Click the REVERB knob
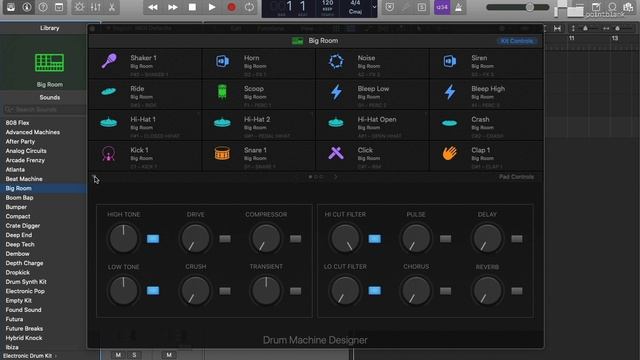Screen dimensions: 640x360 pos(487,291)
